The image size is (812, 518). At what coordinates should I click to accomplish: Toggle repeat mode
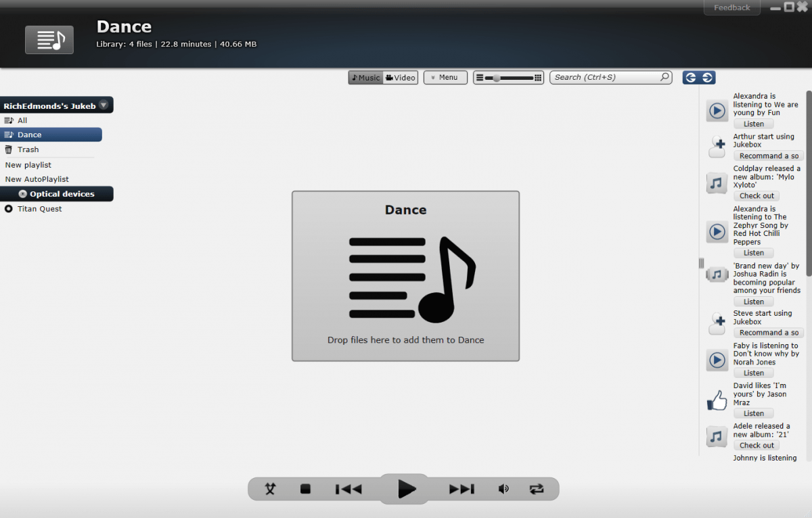[537, 488]
